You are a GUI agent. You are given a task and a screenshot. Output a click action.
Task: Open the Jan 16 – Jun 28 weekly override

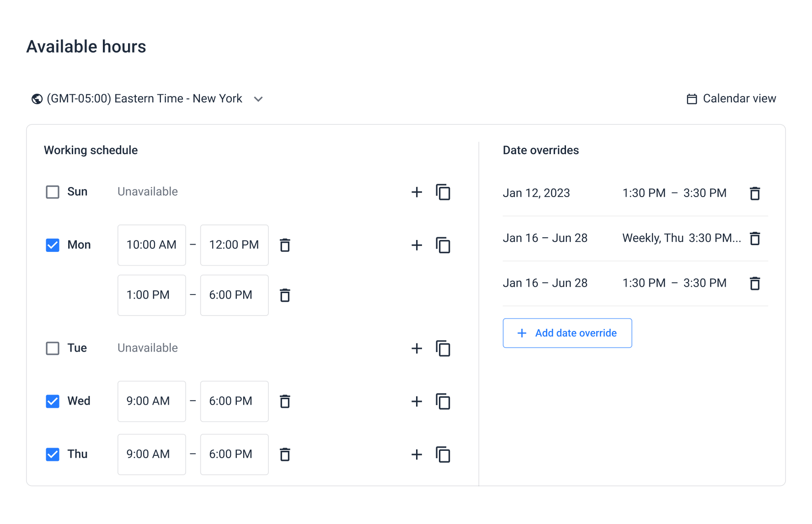622,238
